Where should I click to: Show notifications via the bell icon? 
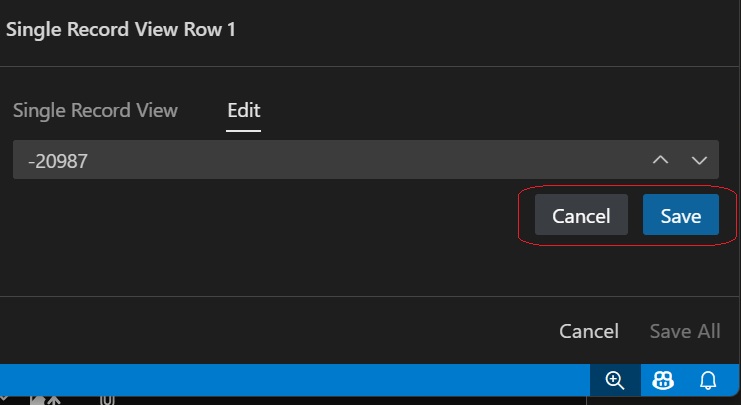[708, 379]
